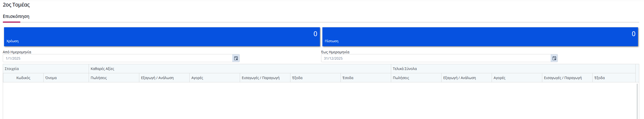Click Εισαγωγές / Παραγωγή header under Καθαρές Αξίες
Screen dimensions: 644x119
tap(265, 78)
